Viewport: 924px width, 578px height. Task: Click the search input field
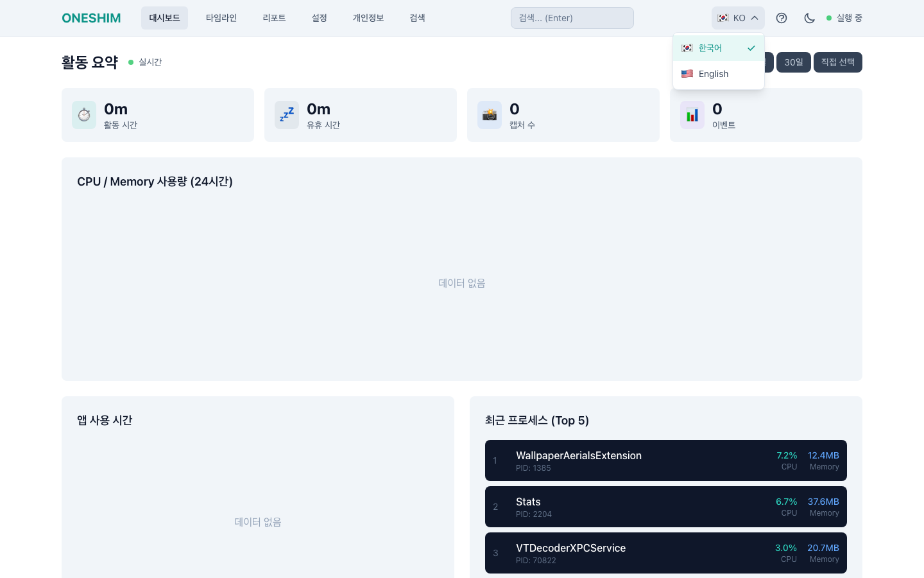572,18
